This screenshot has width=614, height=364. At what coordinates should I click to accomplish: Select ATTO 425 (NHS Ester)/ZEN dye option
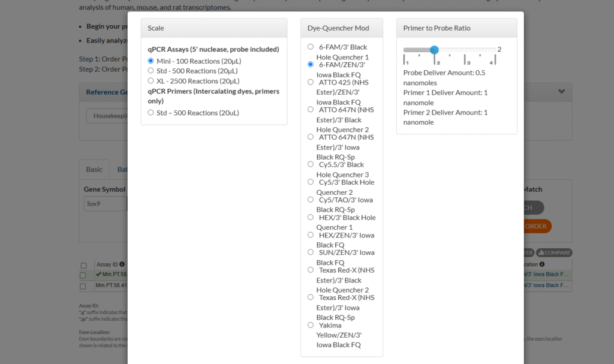310,82
